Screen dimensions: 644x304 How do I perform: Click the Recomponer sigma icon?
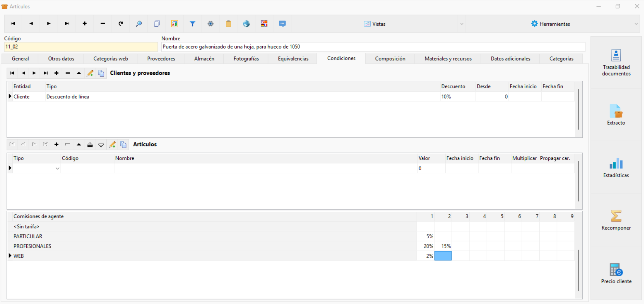click(x=616, y=220)
